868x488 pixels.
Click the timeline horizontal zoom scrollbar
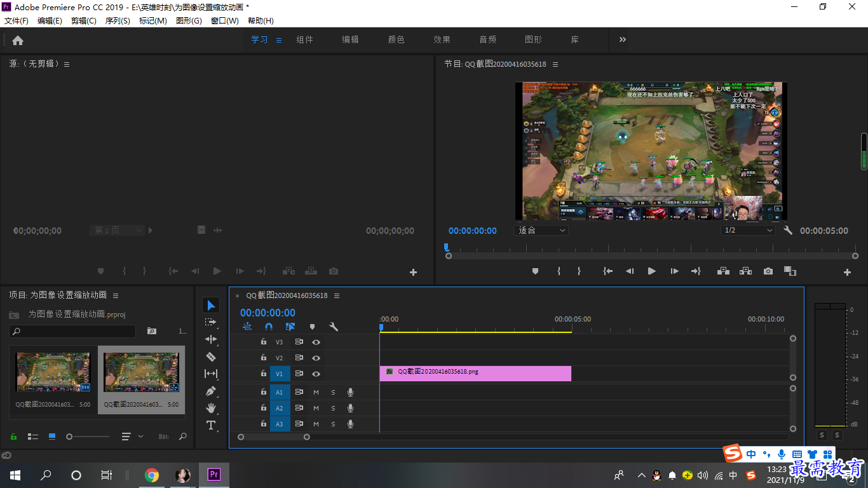[274, 437]
